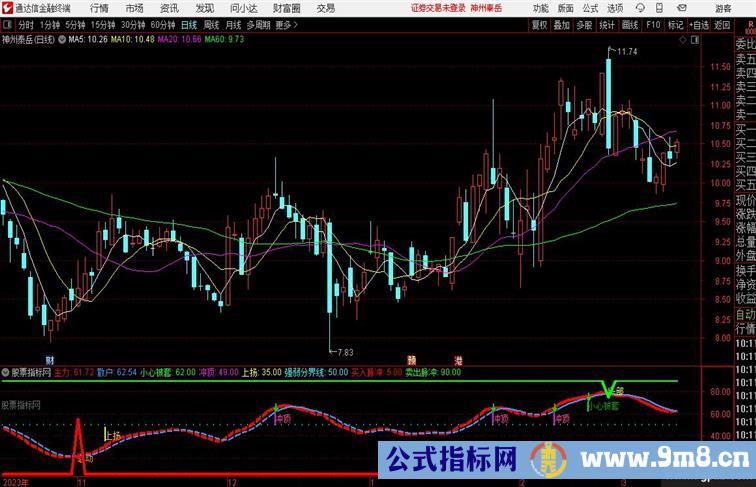This screenshot has width=756, height=487.
Task: Click the 复权 toolbar button
Action: (540, 25)
